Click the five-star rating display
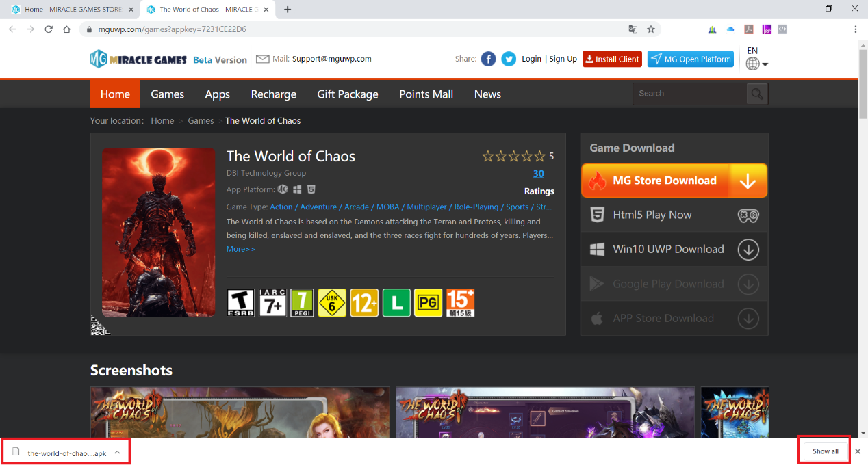 513,157
